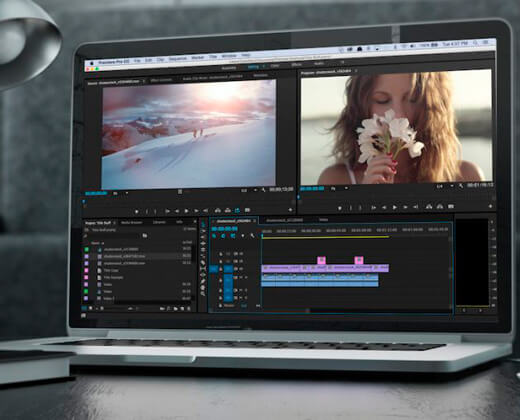Open Program monitor settings wrench
Viewport: 520px width, 420px height.
pyautogui.click(x=461, y=186)
